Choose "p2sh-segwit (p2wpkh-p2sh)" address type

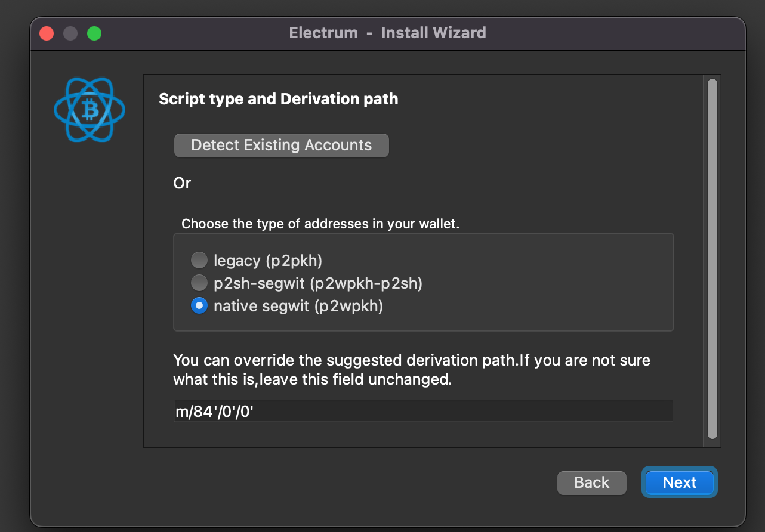[x=199, y=283]
